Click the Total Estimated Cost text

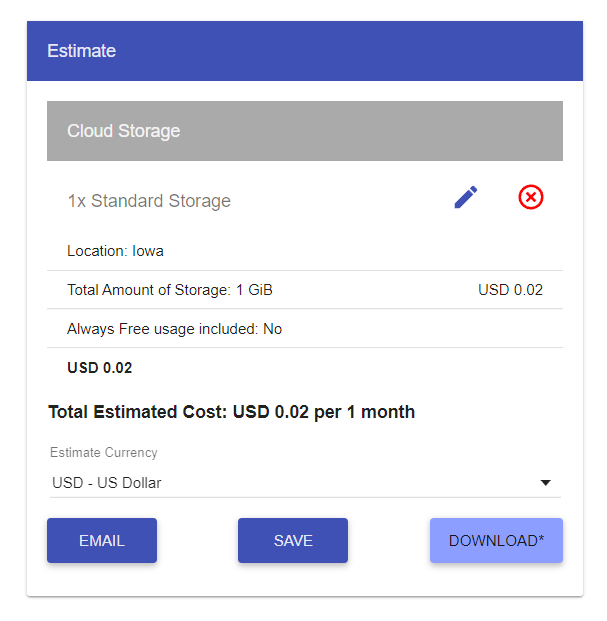[232, 412]
